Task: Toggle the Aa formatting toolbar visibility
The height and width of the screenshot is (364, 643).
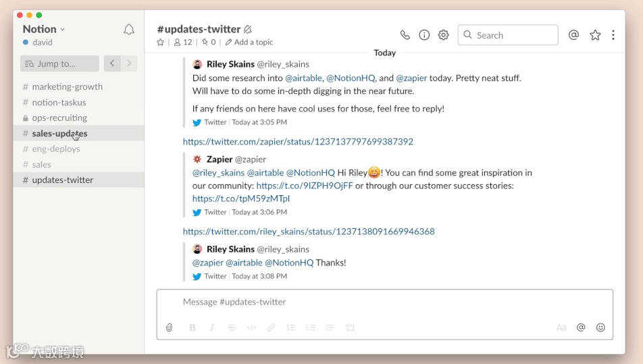Action: tap(561, 328)
